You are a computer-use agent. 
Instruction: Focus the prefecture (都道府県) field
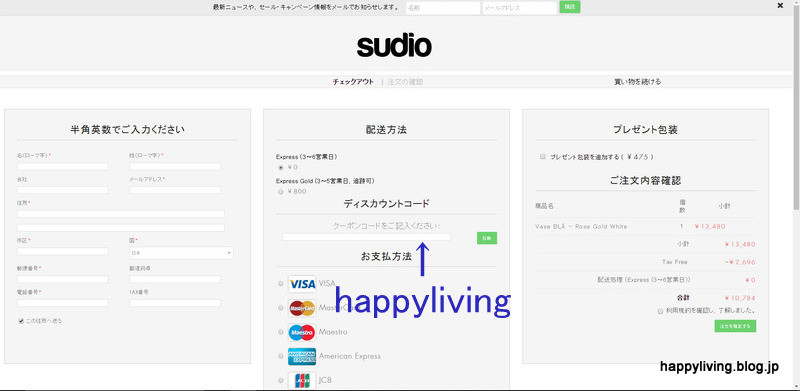pos(175,279)
